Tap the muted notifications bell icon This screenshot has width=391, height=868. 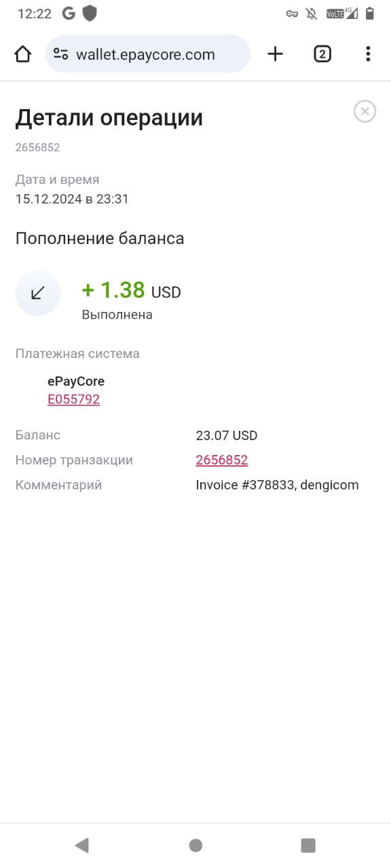coord(312,14)
